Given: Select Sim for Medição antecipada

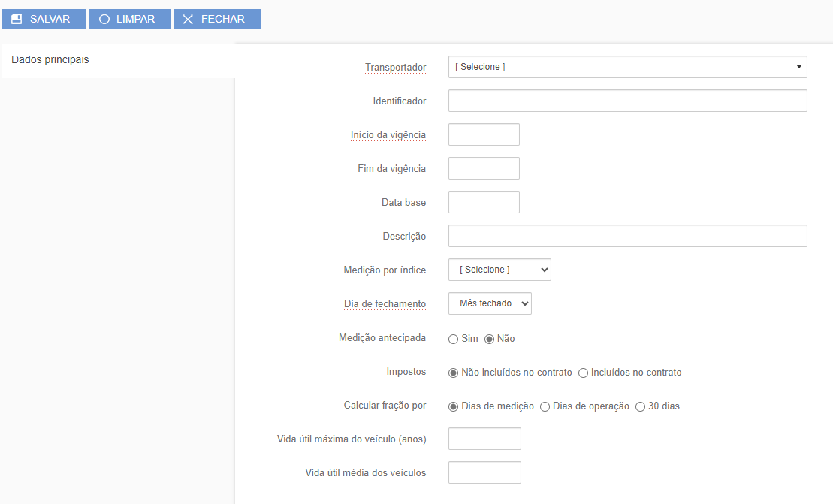Looking at the screenshot, I should (453, 339).
